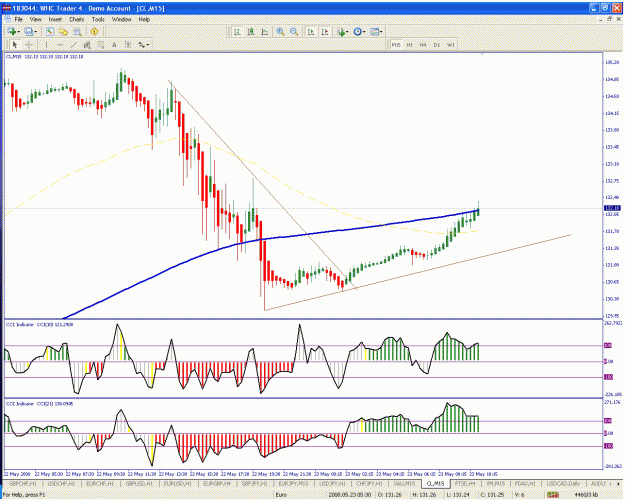This screenshot has width=625, height=501.
Task: Show the Market Watch window icon
Action: click(50, 31)
